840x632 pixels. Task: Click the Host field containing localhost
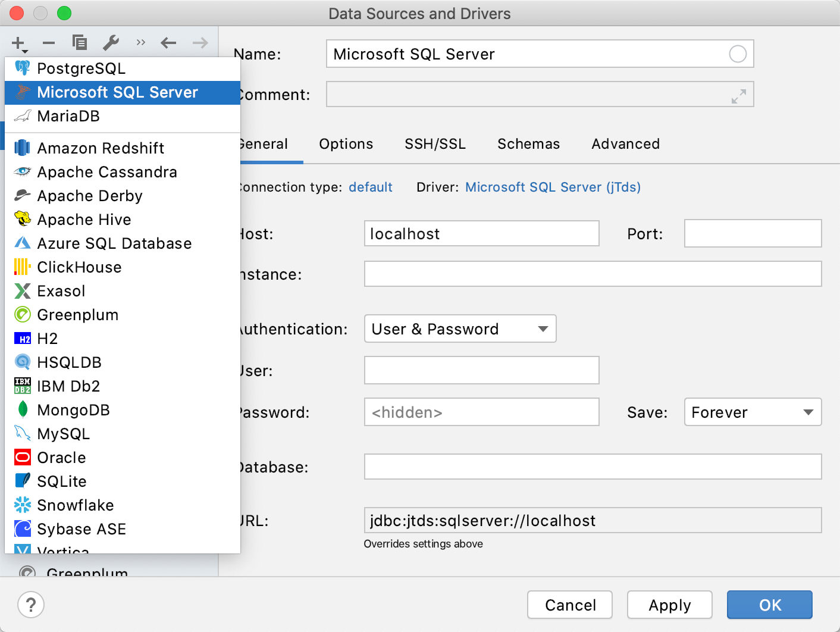[x=482, y=233]
